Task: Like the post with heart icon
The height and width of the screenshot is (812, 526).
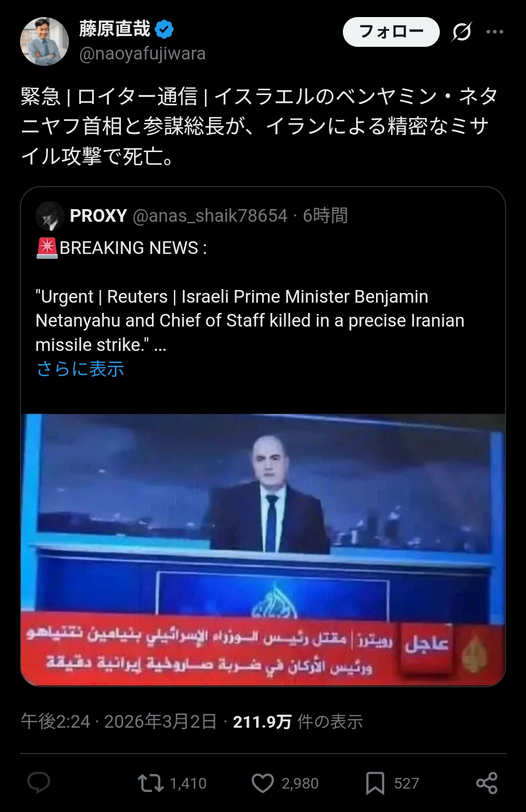Action: tap(263, 783)
